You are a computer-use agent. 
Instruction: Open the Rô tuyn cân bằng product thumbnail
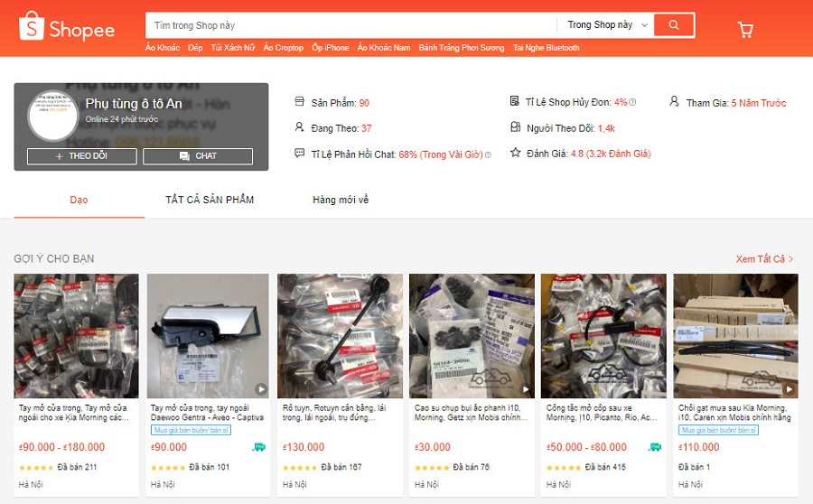click(x=341, y=336)
